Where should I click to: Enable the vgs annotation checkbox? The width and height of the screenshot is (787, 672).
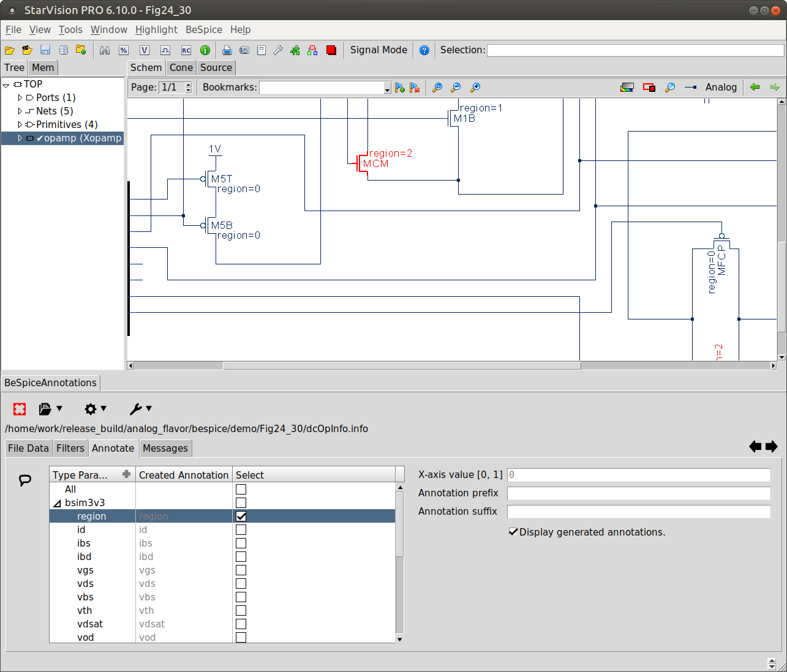point(241,570)
